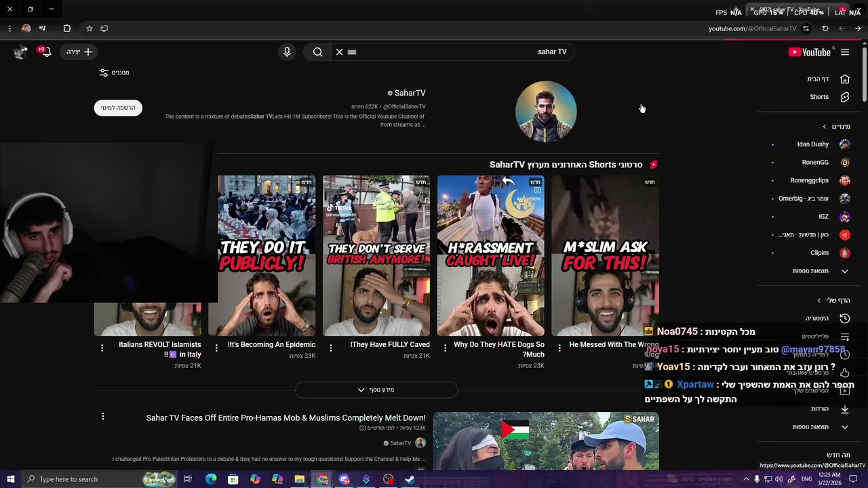This screenshot has width=868, height=488.
Task: Open the notifications bell
Action: (x=45, y=52)
